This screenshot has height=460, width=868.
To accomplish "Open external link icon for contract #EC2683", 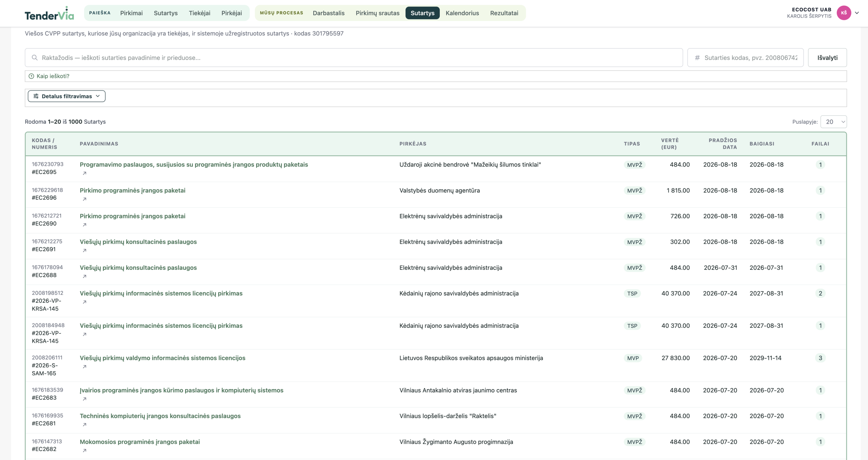I will 85,399.
